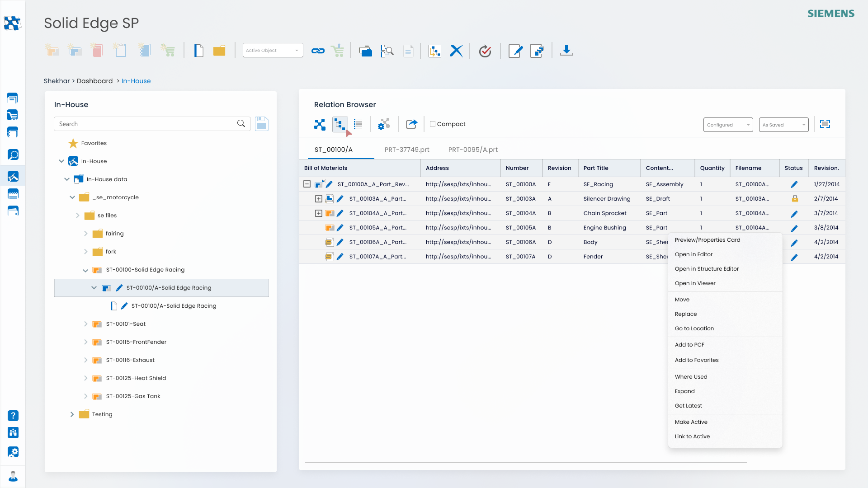This screenshot has width=868, height=488.
Task: Click the shopping cart upload icon
Action: coord(338,51)
